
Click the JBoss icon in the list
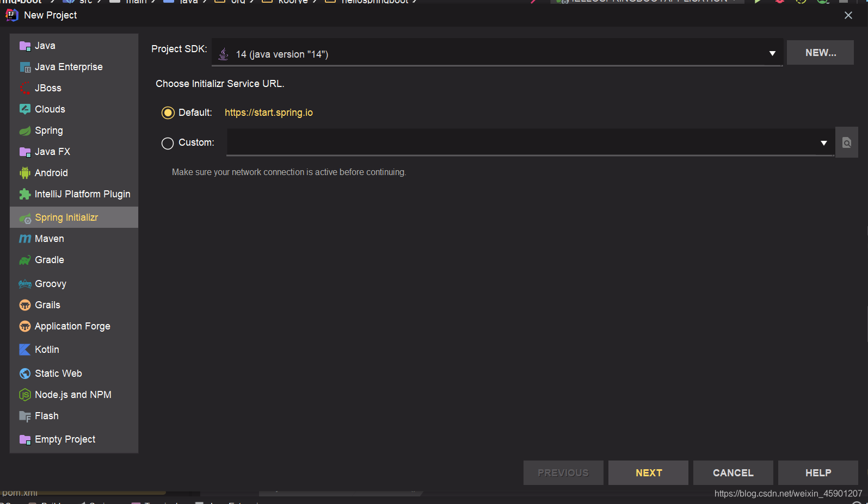pos(25,89)
